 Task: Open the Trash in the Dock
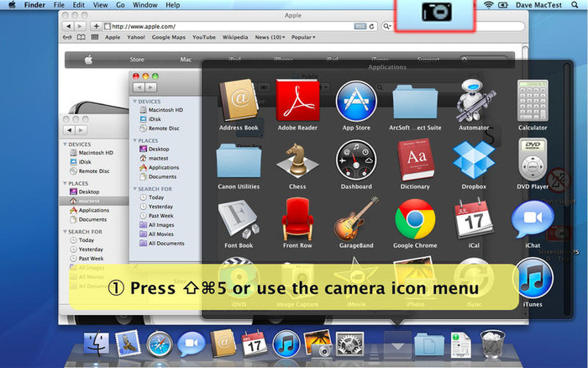pos(492,344)
